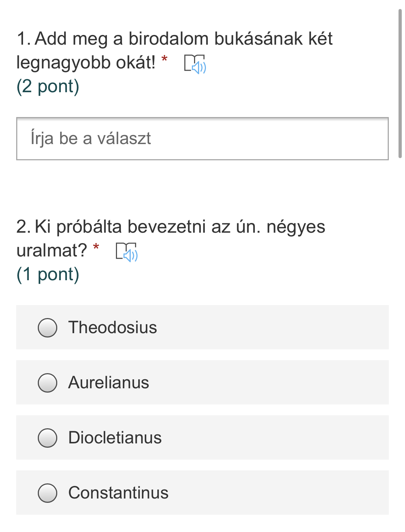Click the 'Constantinus' option label text
The image size is (405, 532).
pyautogui.click(x=118, y=493)
